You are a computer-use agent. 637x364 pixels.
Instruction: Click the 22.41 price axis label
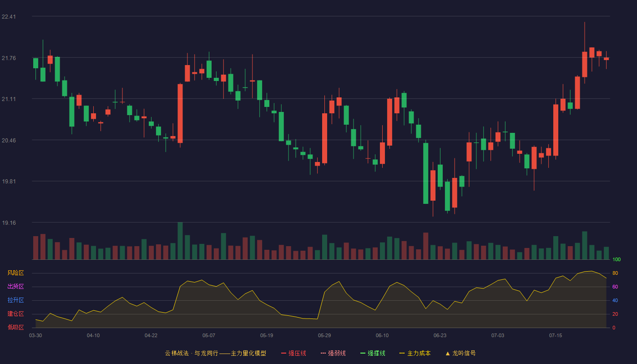click(9, 17)
